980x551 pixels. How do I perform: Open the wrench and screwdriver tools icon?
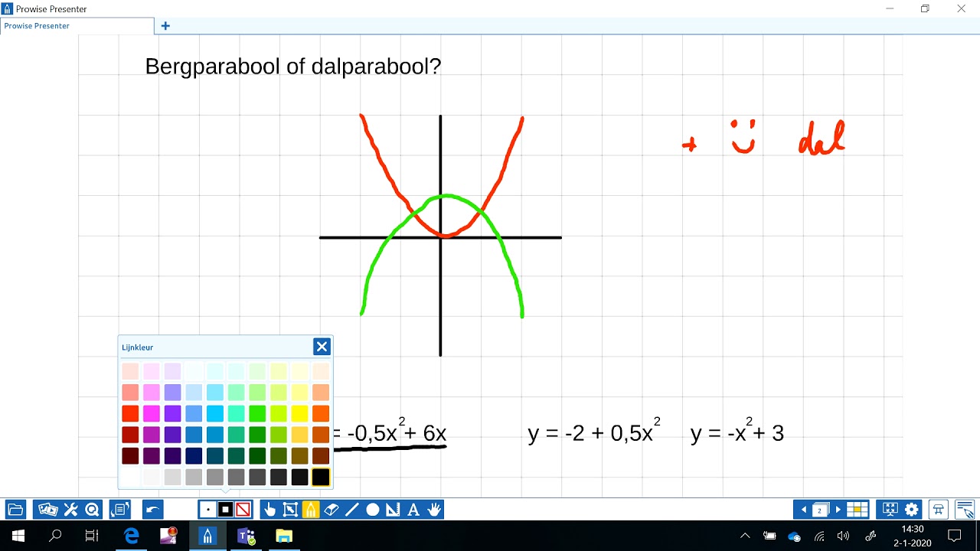click(x=70, y=510)
